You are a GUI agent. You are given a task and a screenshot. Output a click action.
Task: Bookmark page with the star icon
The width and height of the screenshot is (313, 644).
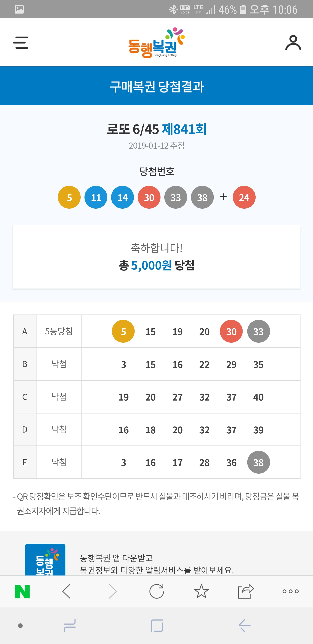click(x=201, y=591)
